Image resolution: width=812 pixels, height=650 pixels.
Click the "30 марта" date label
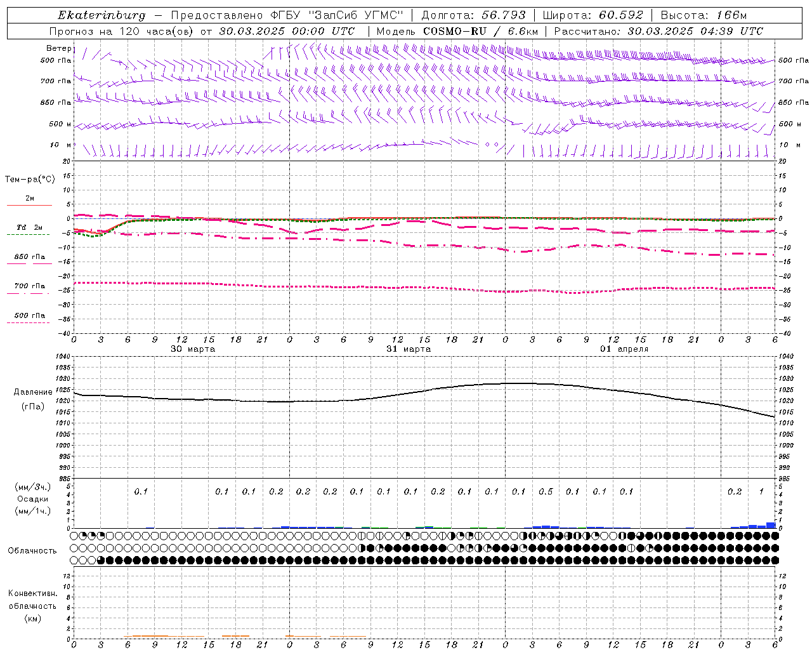(193, 349)
